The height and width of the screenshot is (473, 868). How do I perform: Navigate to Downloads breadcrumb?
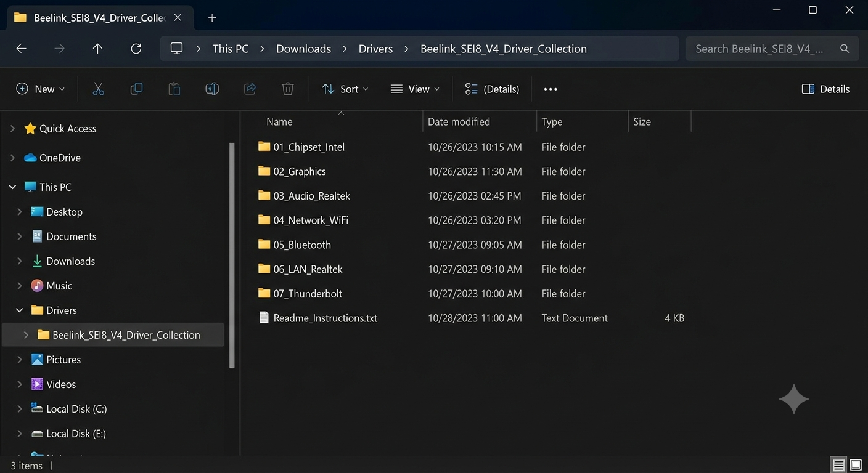point(303,49)
